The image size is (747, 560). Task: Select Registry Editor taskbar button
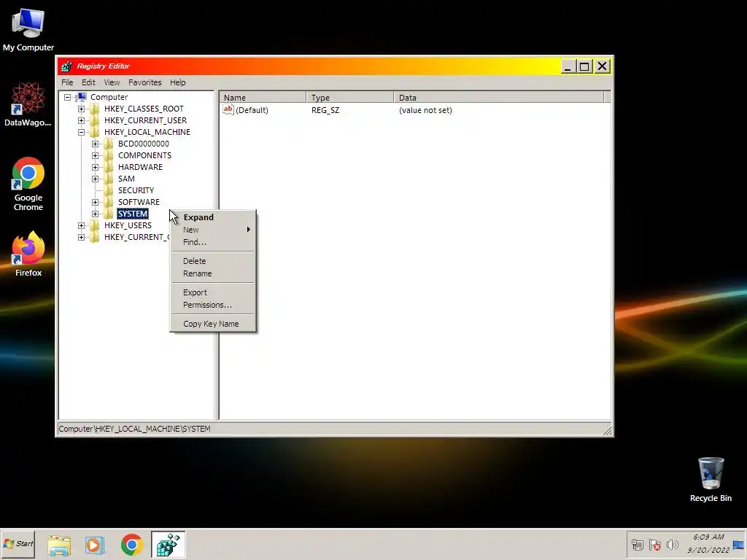(169, 545)
